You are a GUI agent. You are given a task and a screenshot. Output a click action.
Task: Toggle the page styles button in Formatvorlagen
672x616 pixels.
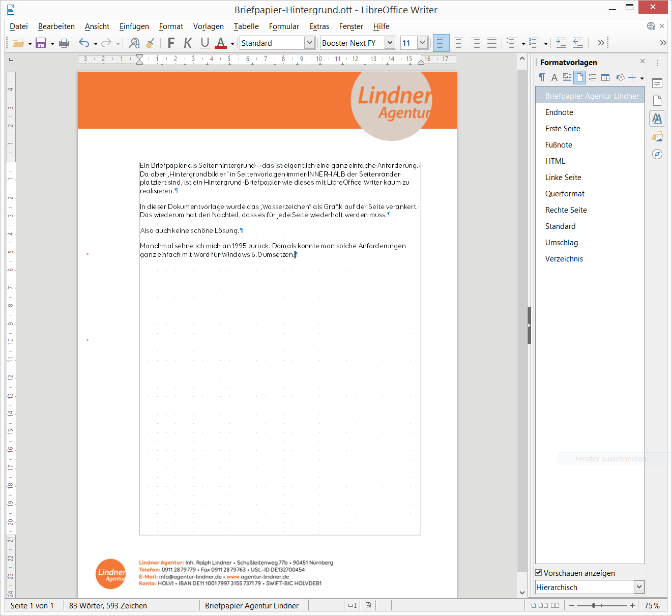pyautogui.click(x=579, y=77)
